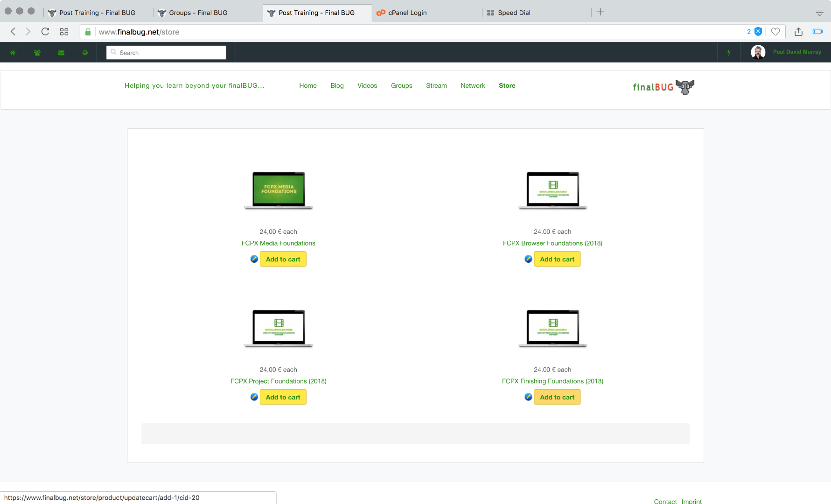The image size is (831, 504).
Task: Click the FCPX Project Foundations laptop thumbnail
Action: click(279, 329)
